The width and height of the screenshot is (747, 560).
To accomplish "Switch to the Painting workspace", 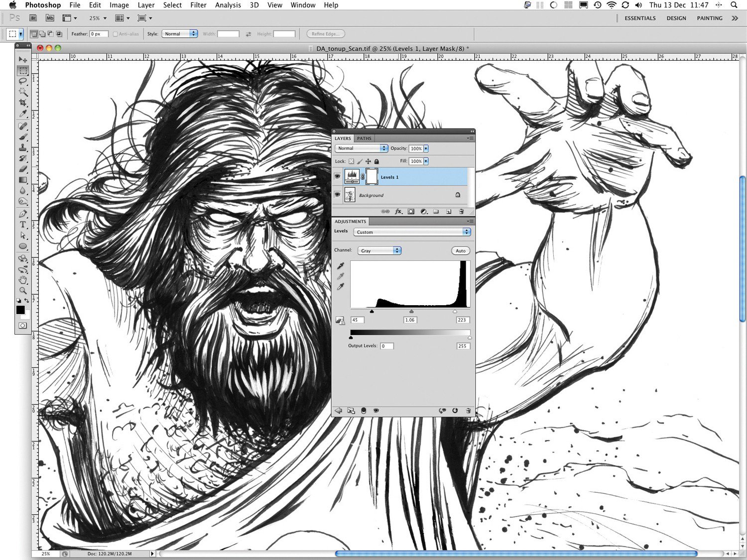I will [710, 18].
